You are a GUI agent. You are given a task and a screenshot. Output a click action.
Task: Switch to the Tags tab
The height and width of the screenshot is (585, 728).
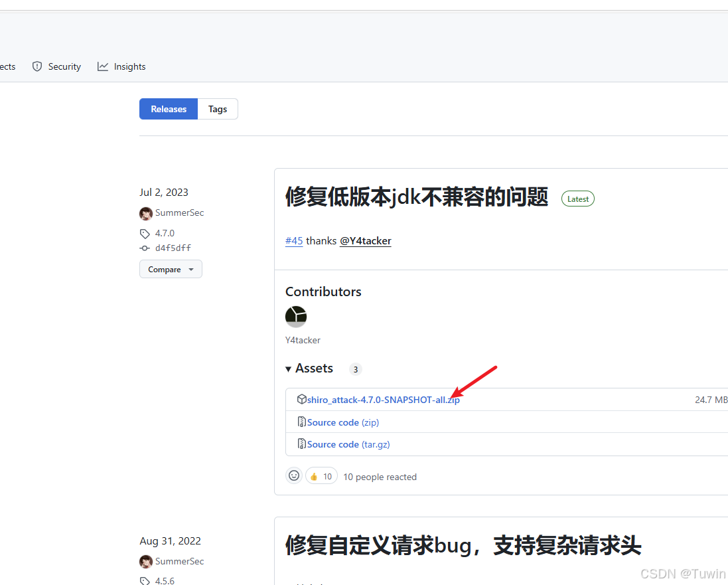click(218, 109)
